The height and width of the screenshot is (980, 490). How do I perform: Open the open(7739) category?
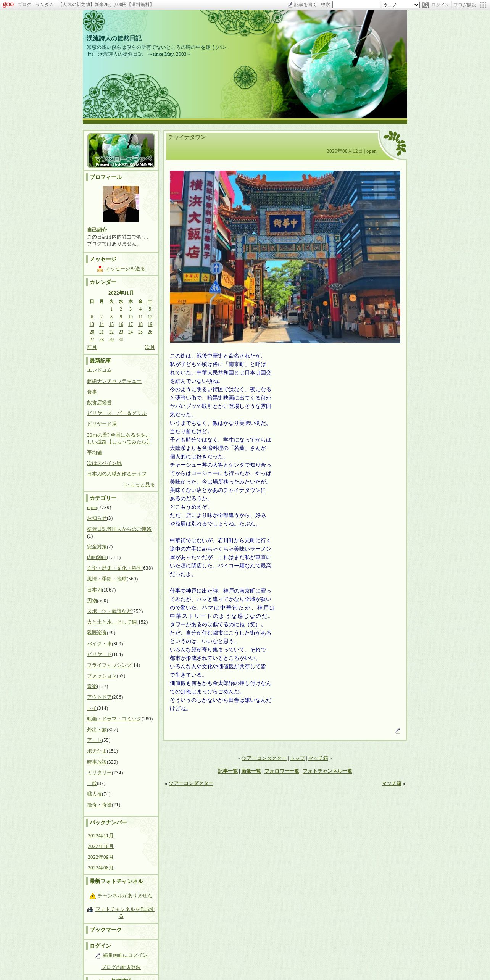pyautogui.click(x=92, y=508)
